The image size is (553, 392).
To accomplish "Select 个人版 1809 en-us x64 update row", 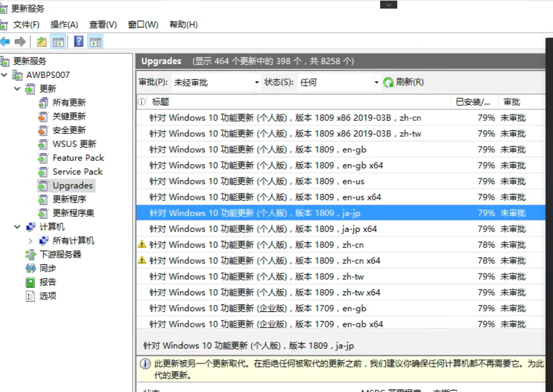I will (341, 197).
